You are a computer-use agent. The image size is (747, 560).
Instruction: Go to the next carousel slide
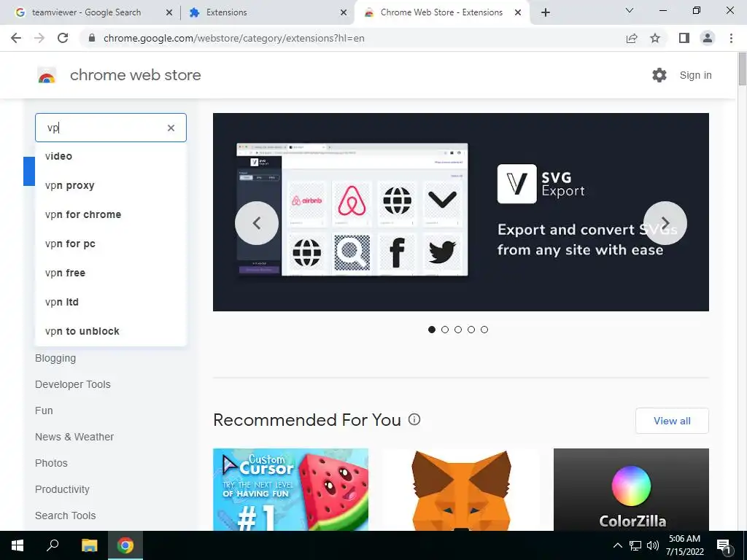pyautogui.click(x=665, y=223)
